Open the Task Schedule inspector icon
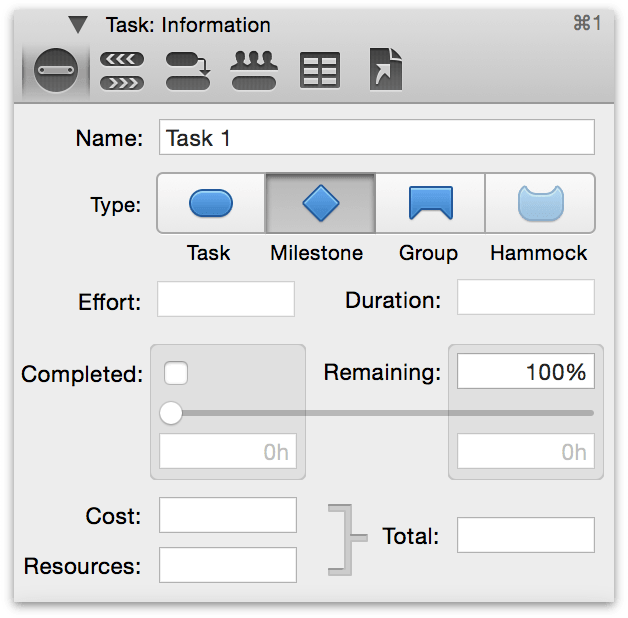This screenshot has height=618, width=628. [x=122, y=71]
